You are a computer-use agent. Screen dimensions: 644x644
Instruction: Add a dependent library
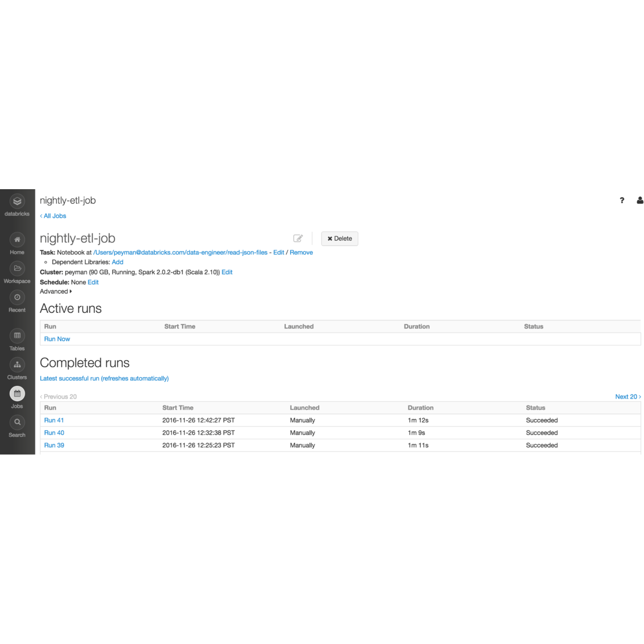point(117,262)
